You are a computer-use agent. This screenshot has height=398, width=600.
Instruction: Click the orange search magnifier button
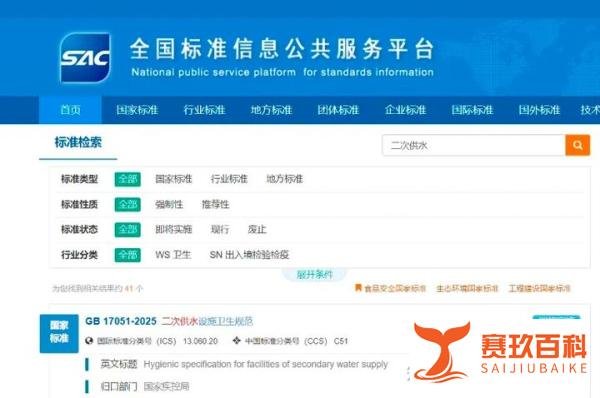(577, 145)
